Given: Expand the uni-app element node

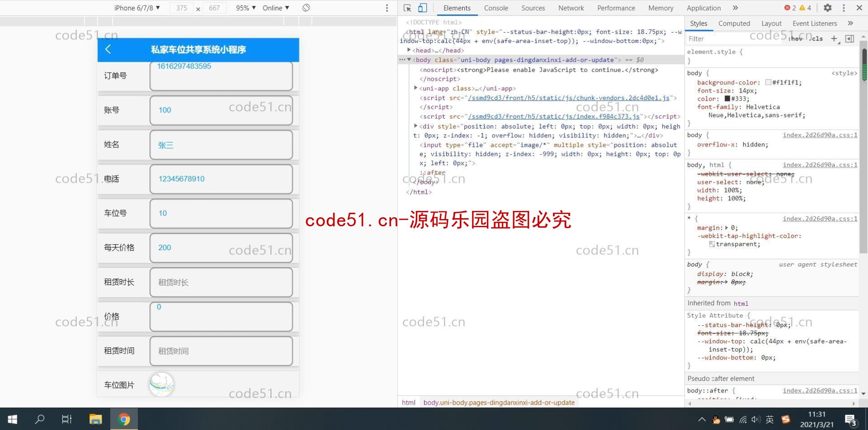Looking at the screenshot, I should point(416,88).
